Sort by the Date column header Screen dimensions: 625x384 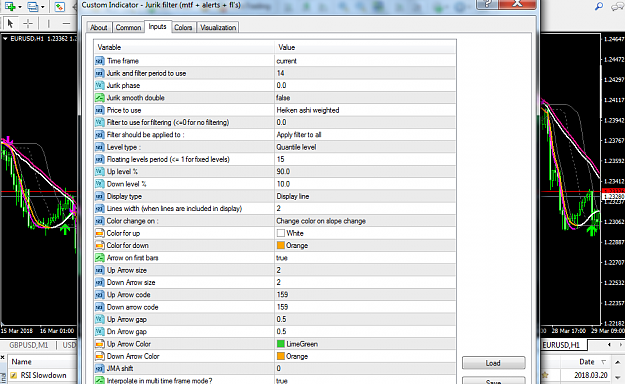click(x=587, y=362)
